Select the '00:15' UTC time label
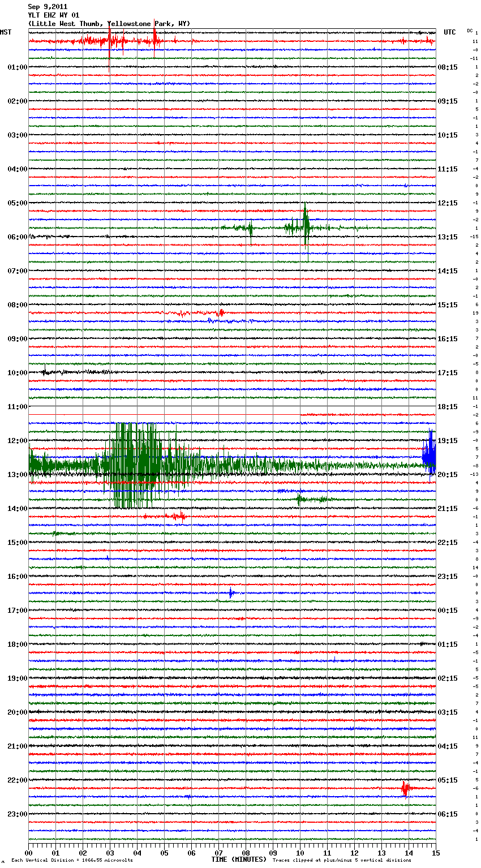The height and width of the screenshot is (868, 481). (448, 611)
